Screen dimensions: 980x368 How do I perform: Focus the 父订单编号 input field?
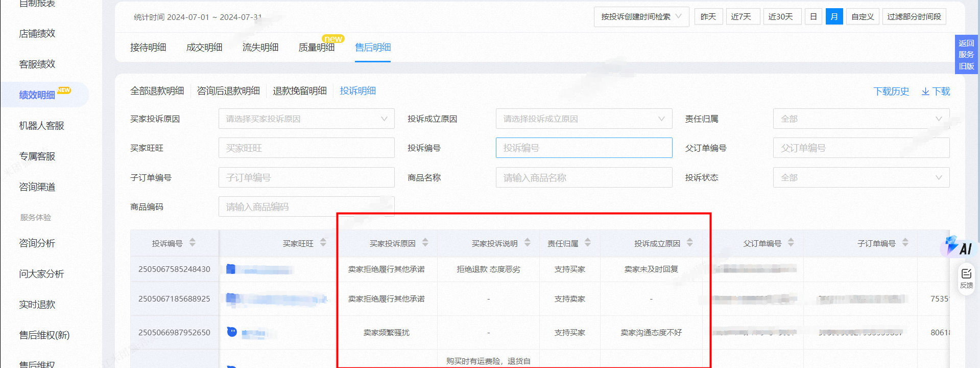861,148
